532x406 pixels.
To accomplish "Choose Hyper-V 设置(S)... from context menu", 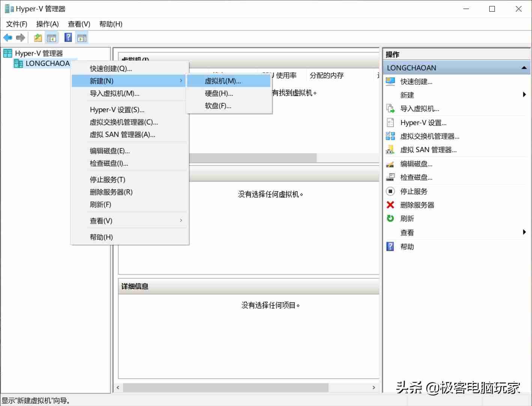I will tap(129, 110).
